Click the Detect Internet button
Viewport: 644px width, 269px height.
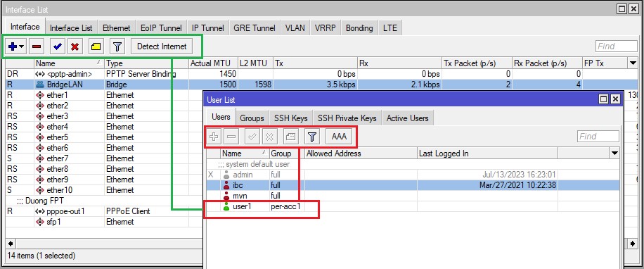(162, 46)
